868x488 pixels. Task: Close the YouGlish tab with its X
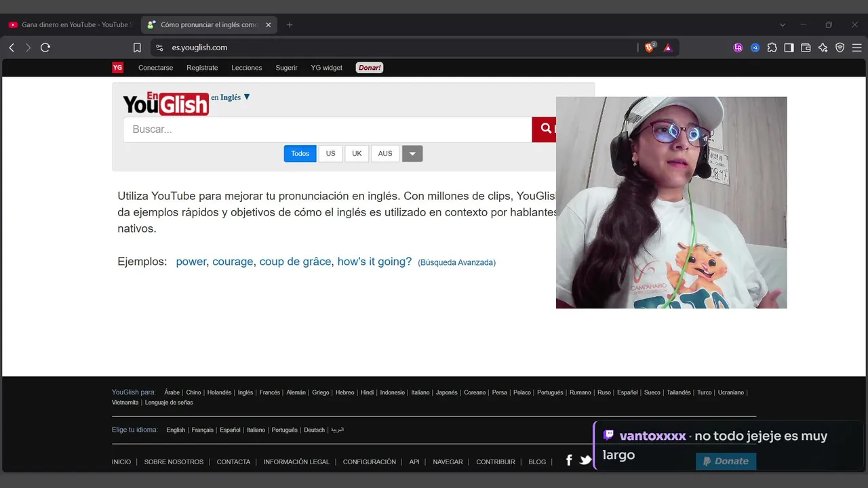tap(268, 25)
